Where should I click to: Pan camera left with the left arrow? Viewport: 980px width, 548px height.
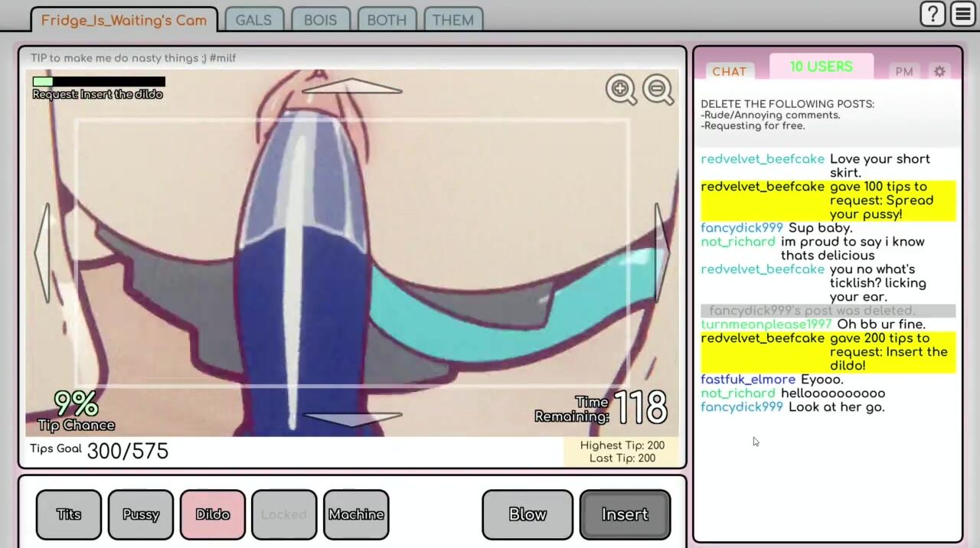coord(44,253)
